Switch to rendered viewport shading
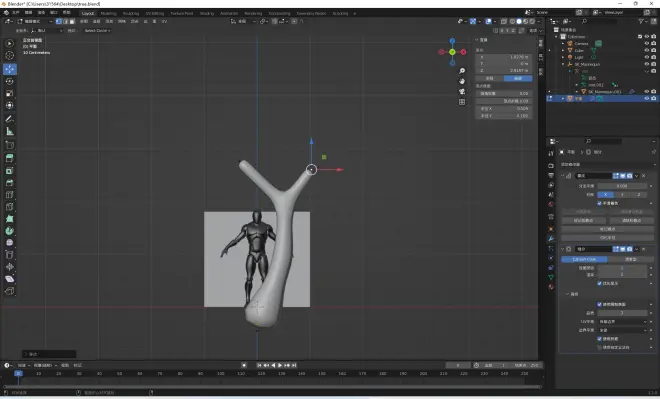The height and width of the screenshot is (399, 660). [x=532, y=21]
